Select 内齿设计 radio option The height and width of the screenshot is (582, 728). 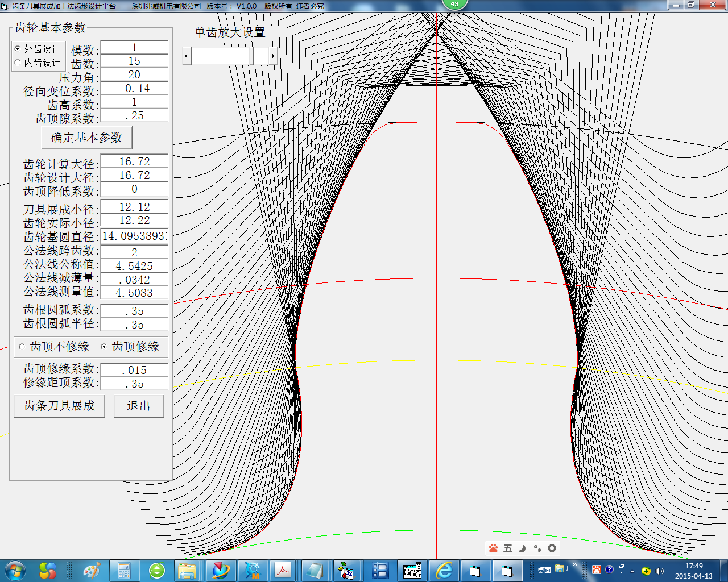[x=38, y=63]
